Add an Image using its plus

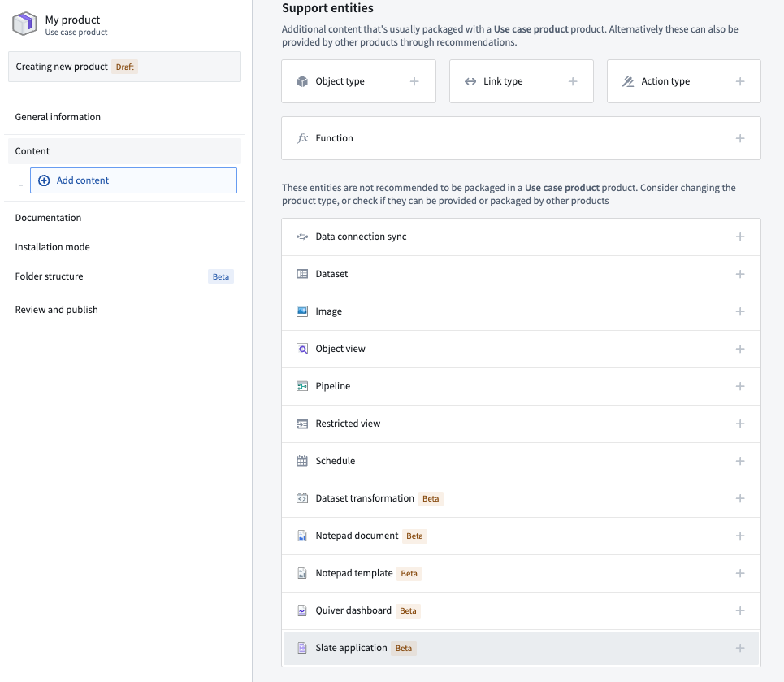740,311
